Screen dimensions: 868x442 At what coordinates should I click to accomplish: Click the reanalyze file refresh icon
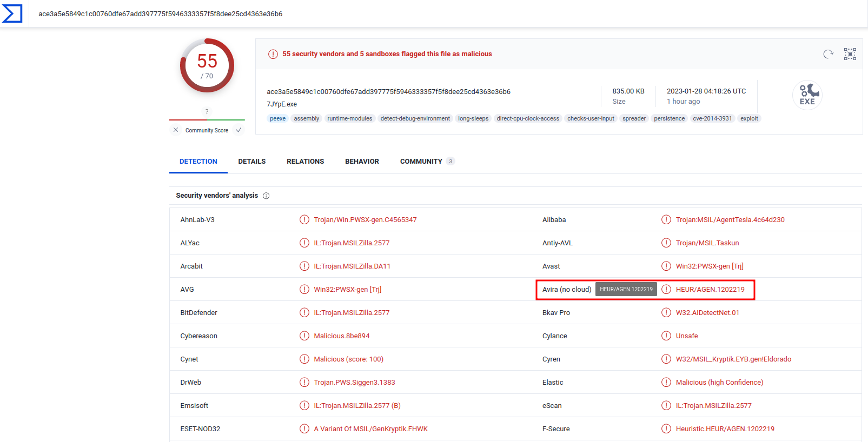click(828, 54)
